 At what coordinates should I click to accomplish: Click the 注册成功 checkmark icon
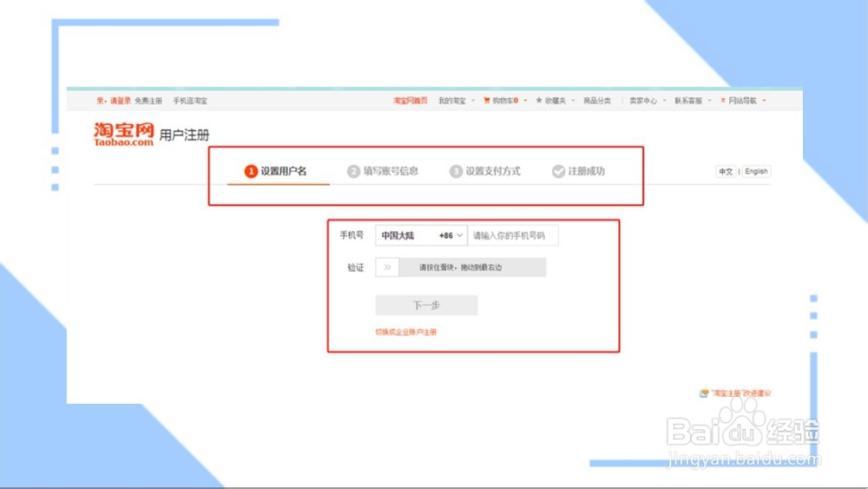click(x=558, y=171)
